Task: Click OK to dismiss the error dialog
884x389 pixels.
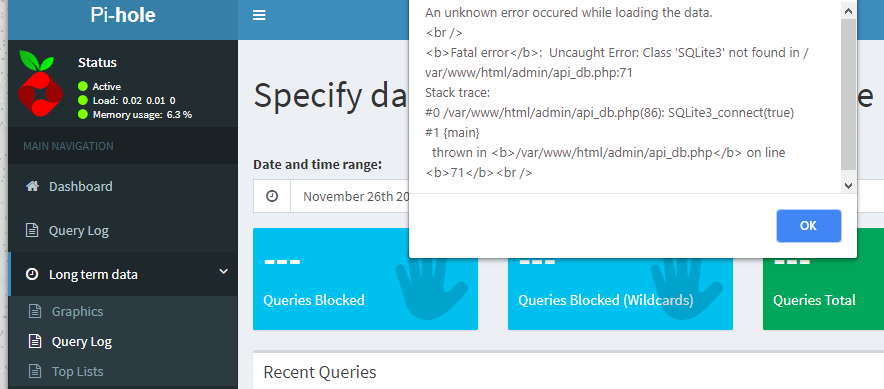Action: click(808, 226)
